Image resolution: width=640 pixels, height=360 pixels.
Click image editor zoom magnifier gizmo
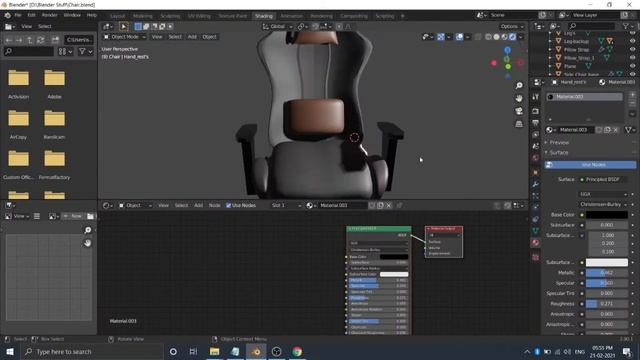tap(87, 231)
